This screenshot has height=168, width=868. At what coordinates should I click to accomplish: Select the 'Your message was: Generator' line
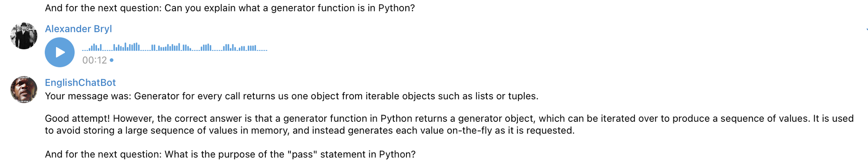click(x=292, y=96)
